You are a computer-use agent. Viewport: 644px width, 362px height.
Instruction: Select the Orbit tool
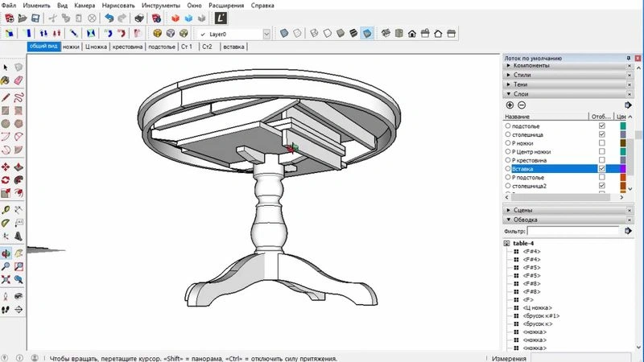[x=6, y=253]
